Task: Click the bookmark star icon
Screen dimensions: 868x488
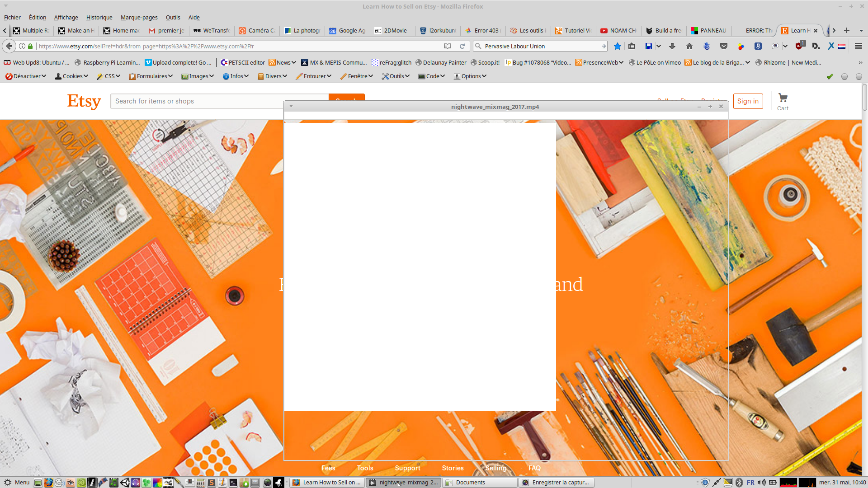Action: [x=618, y=46]
